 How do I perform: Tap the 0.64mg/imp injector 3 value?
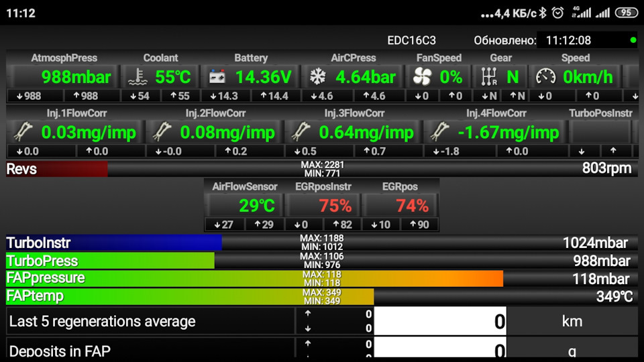pyautogui.click(x=366, y=132)
